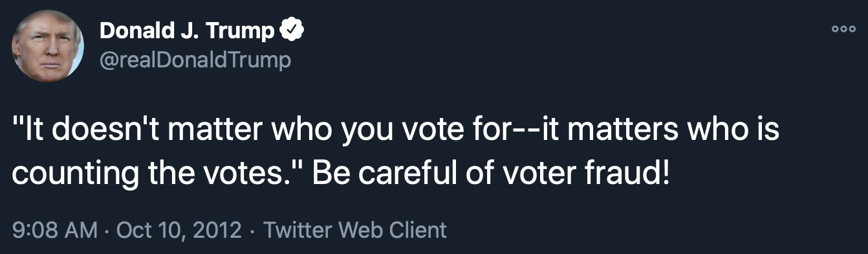Open the round profile avatar picture
Viewport: 868px width, 254px height.
(x=48, y=46)
